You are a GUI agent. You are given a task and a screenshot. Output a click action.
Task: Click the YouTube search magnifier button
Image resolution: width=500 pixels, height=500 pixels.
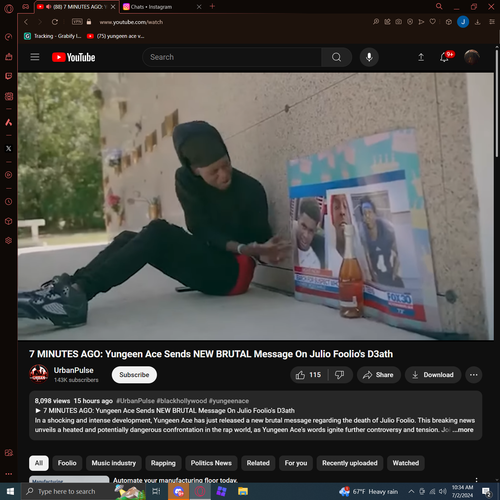pyautogui.click(x=336, y=57)
